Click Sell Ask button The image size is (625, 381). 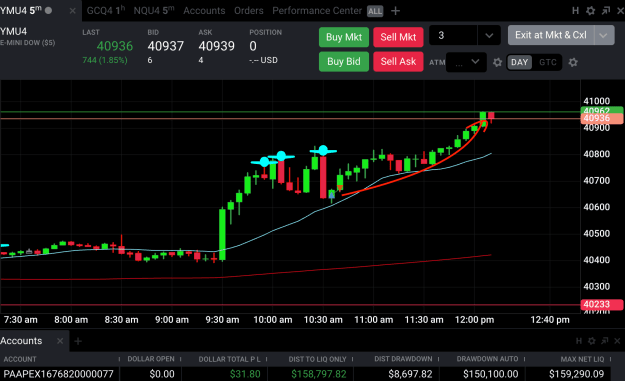(x=398, y=61)
